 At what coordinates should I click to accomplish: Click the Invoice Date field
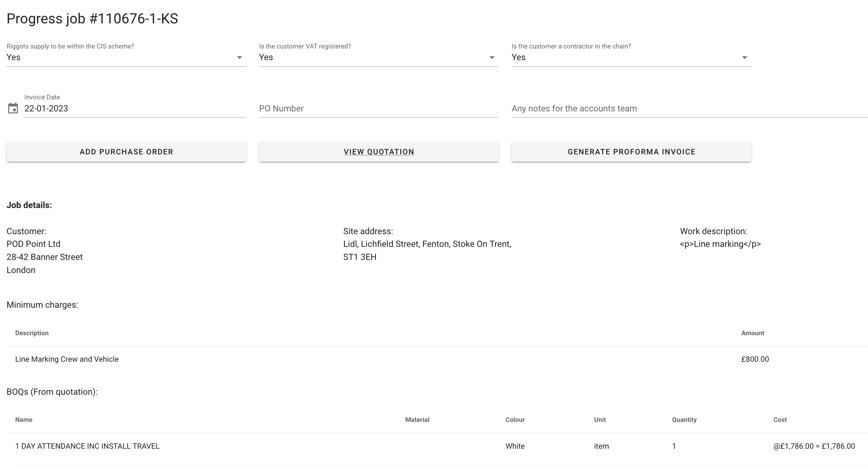point(135,109)
